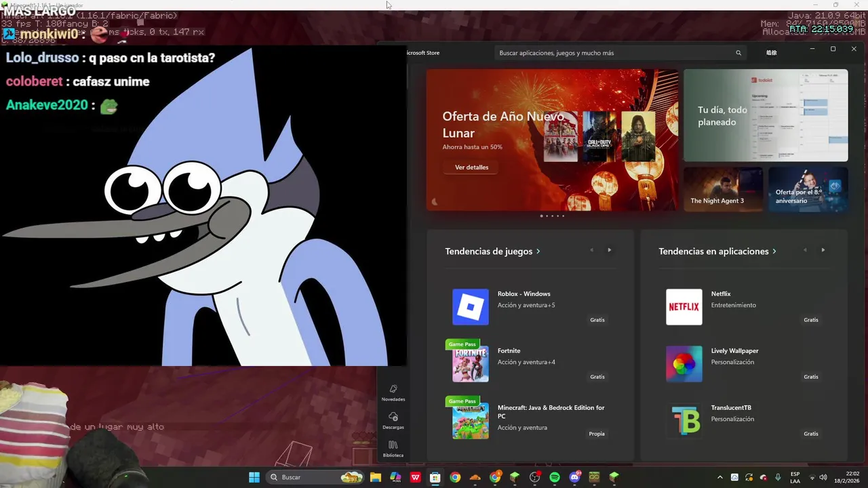Viewport: 868px width, 488px height.
Task: Click the Roblox - Windows title
Action: [x=524, y=294]
